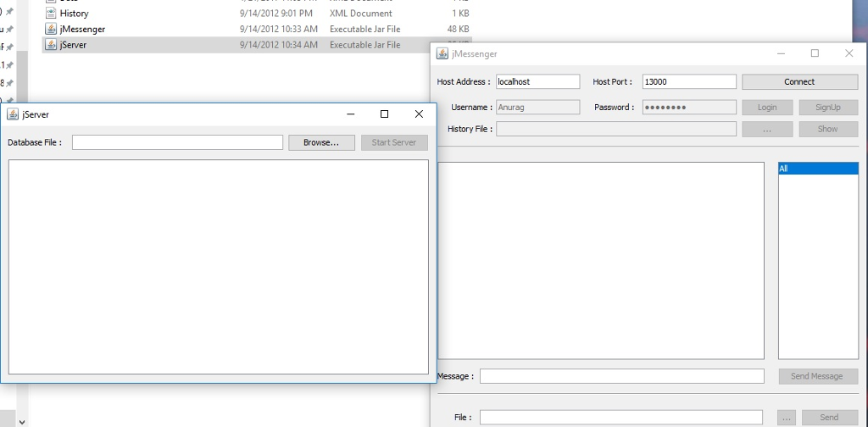Minimize the jMessenger window
This screenshot has width=868, height=427.
pos(781,53)
